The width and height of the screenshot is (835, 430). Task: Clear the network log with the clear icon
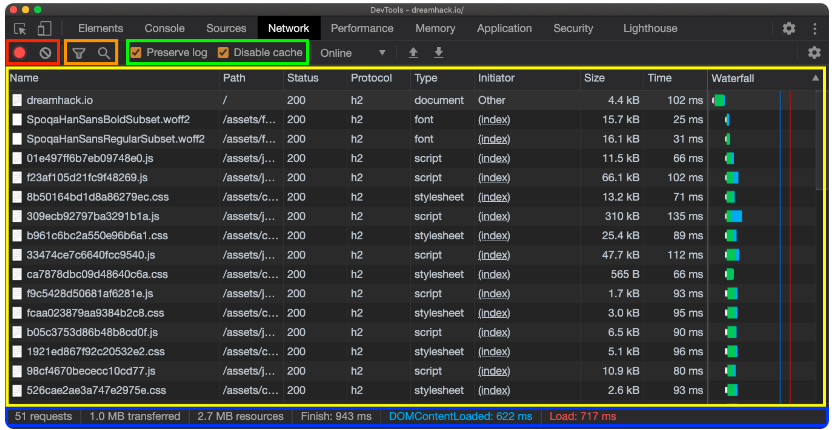(x=45, y=52)
